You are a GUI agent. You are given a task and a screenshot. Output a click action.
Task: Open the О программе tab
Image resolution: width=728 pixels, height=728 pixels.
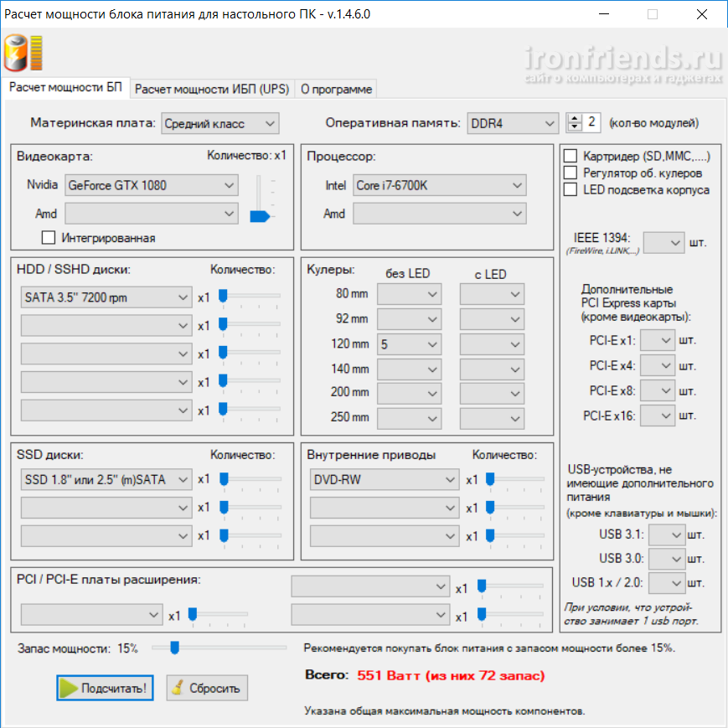[x=335, y=89]
